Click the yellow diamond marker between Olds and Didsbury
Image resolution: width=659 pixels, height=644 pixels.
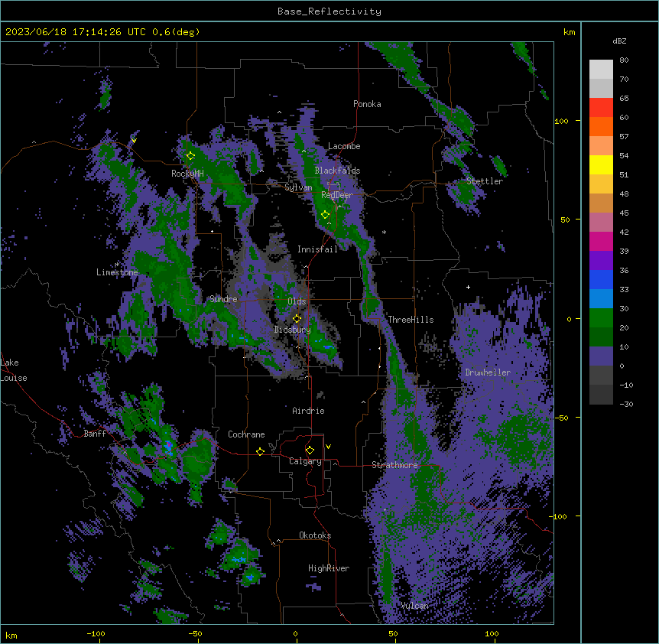click(297, 319)
